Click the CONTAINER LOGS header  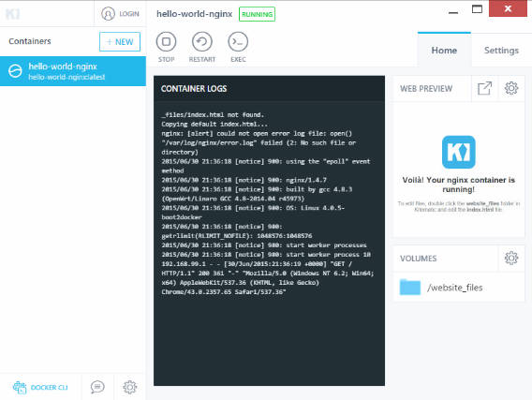[x=194, y=89]
